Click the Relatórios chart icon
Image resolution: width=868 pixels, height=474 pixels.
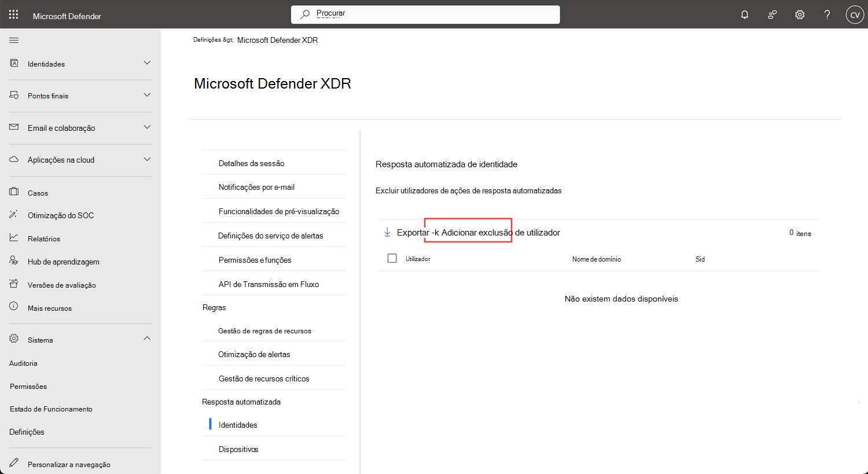[14, 237]
